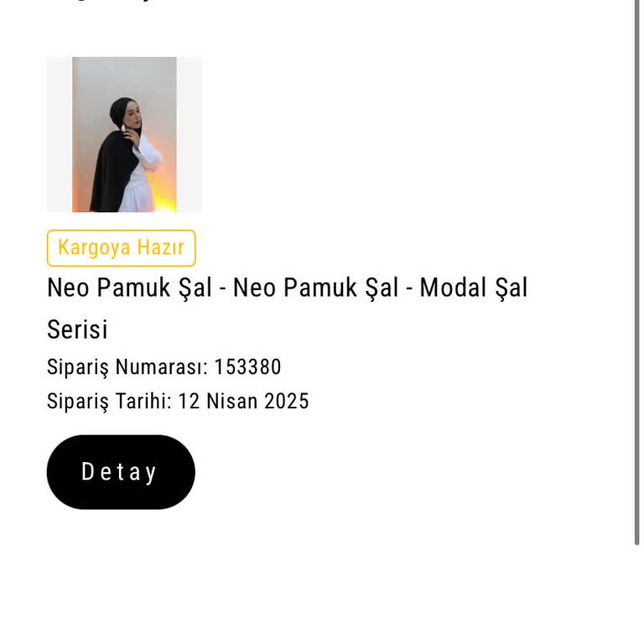Click the "Sipariş Tarihi" label
Screen dimensions: 644x644
[x=109, y=402]
